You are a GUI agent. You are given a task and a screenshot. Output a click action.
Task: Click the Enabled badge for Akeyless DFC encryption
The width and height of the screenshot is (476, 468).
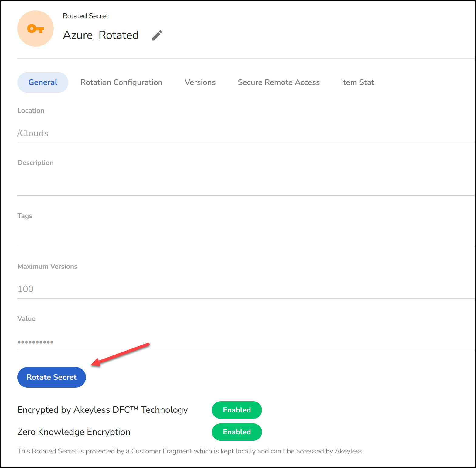[x=237, y=410]
